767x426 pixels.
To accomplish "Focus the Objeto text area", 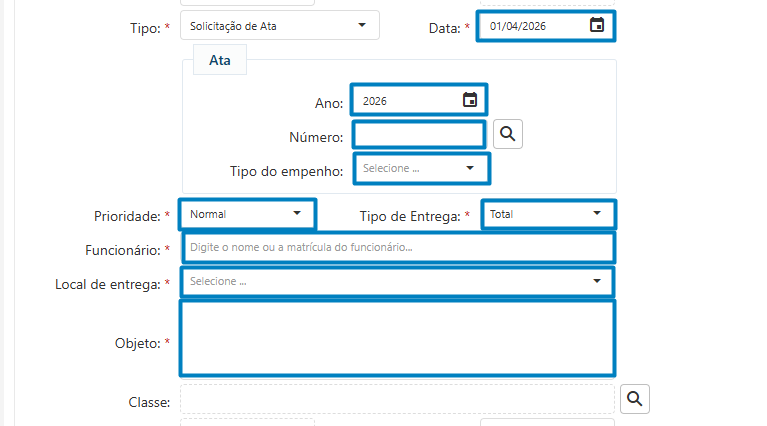I will tap(397, 337).
